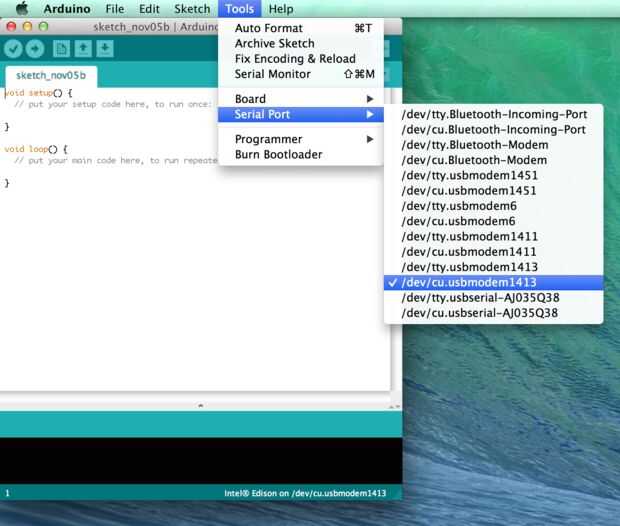The image size is (620, 526).
Task: Click the void setup() code line
Action: tap(38, 93)
